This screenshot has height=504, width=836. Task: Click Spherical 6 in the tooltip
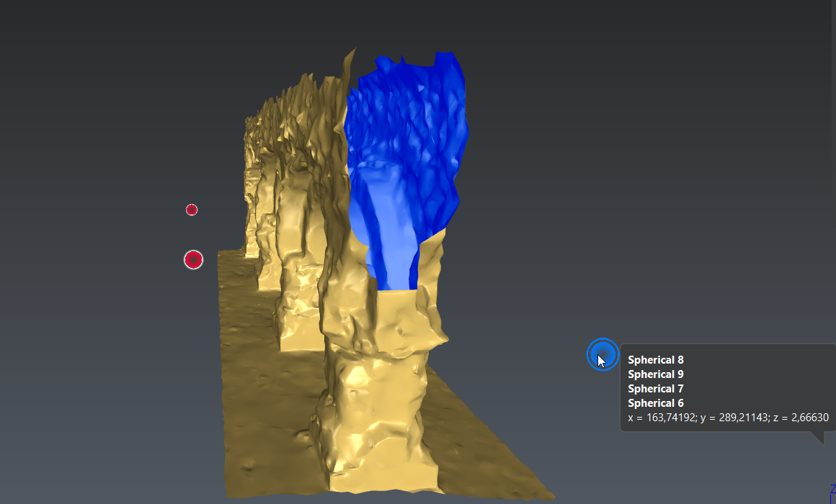pyautogui.click(x=655, y=403)
